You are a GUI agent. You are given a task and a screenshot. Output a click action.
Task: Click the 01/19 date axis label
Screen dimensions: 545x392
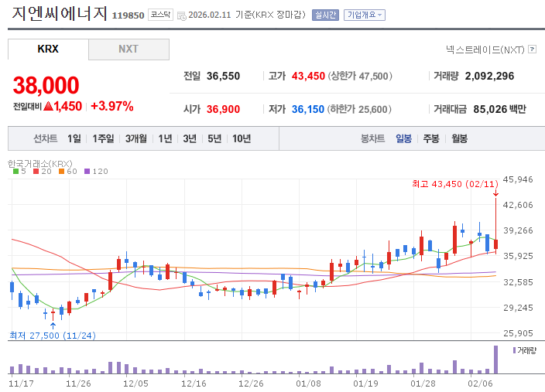click(365, 383)
